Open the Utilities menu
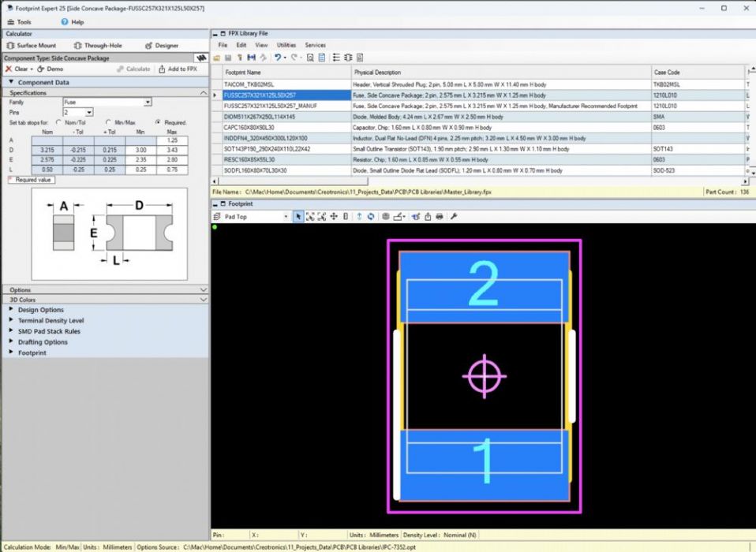This screenshot has width=756, height=552. click(x=286, y=46)
